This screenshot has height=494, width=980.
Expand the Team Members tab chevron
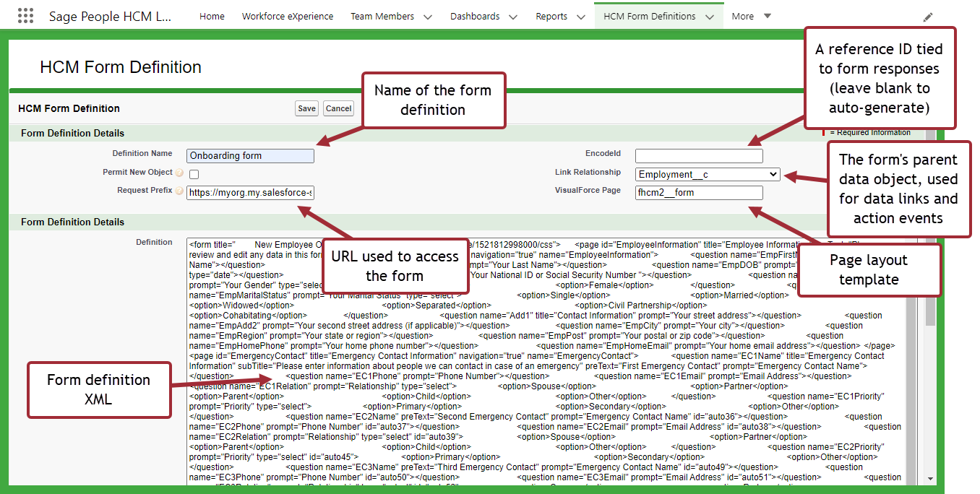(x=428, y=17)
